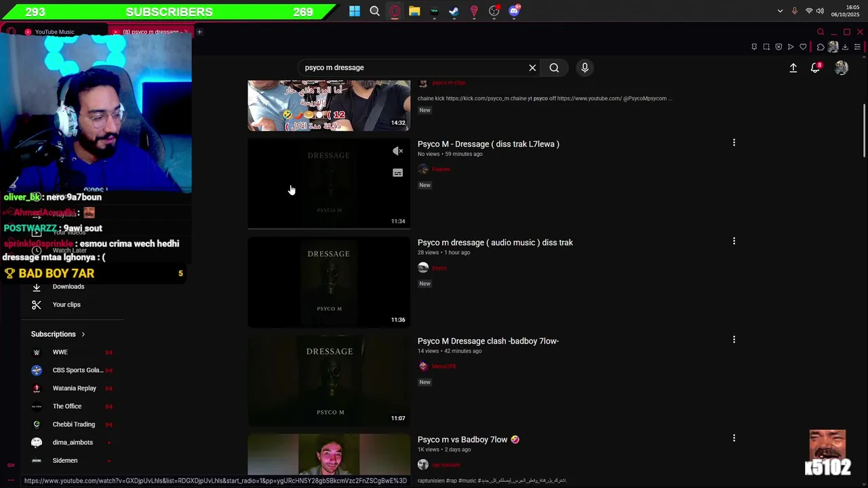Open Windows taskbar search
The height and width of the screenshot is (488, 868).
point(374,11)
